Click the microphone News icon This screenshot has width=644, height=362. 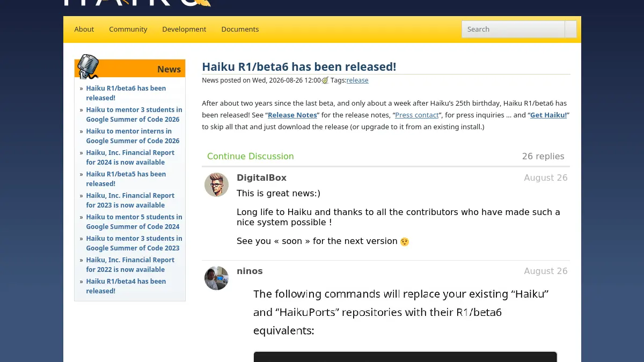tap(88, 67)
